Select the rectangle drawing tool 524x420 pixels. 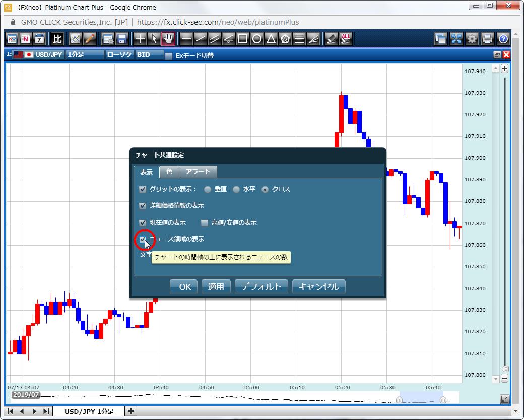[x=242, y=39]
